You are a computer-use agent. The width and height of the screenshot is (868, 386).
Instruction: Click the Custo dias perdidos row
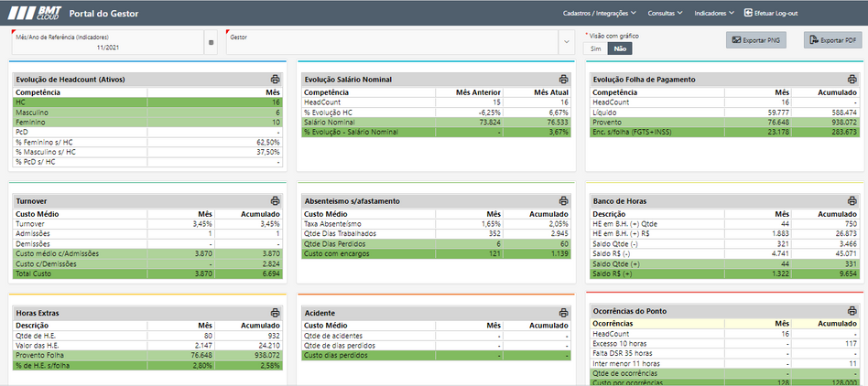pyautogui.click(x=436, y=356)
